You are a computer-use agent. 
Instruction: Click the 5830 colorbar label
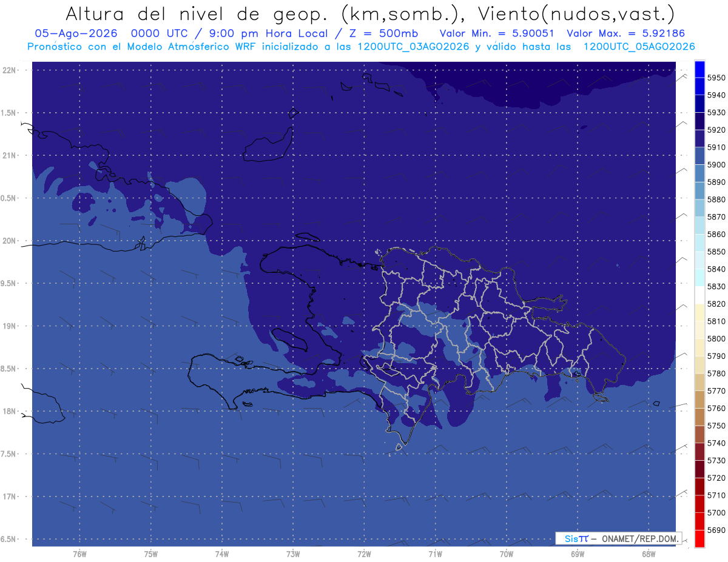pos(716,286)
